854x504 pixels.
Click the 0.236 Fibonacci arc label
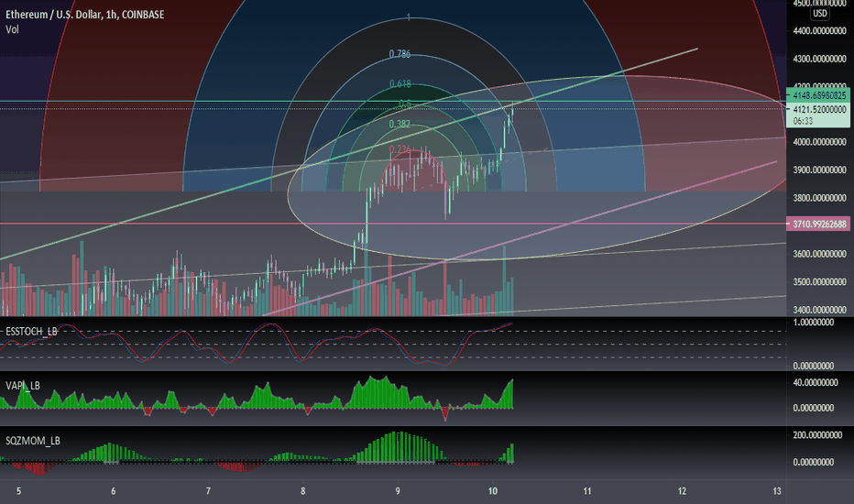[x=400, y=149]
